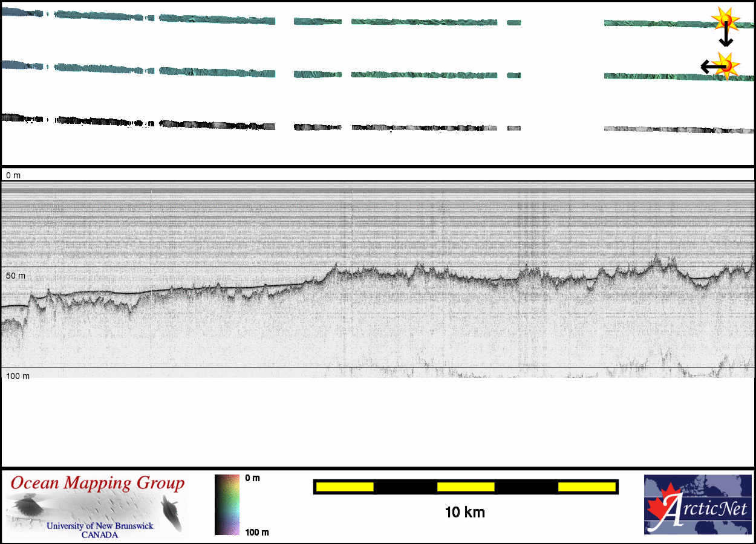Click the leftmost yellow scale bar segment
The height and width of the screenshot is (544, 756).
click(x=345, y=487)
